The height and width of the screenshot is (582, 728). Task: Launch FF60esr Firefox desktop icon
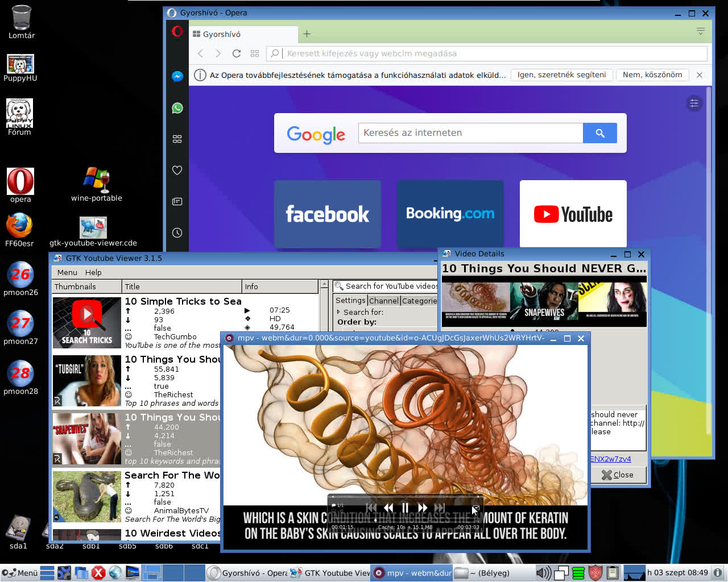click(19, 230)
